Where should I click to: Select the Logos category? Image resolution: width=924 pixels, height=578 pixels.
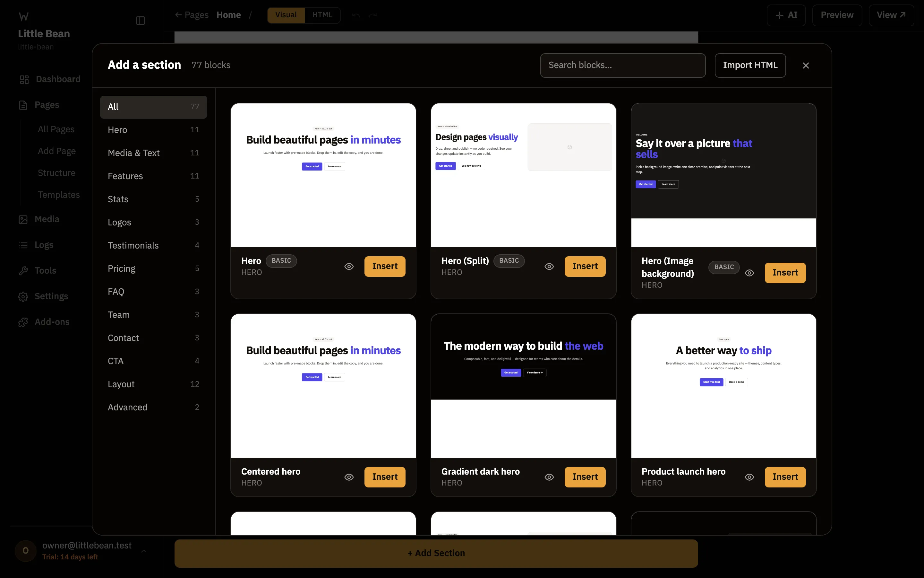point(153,223)
